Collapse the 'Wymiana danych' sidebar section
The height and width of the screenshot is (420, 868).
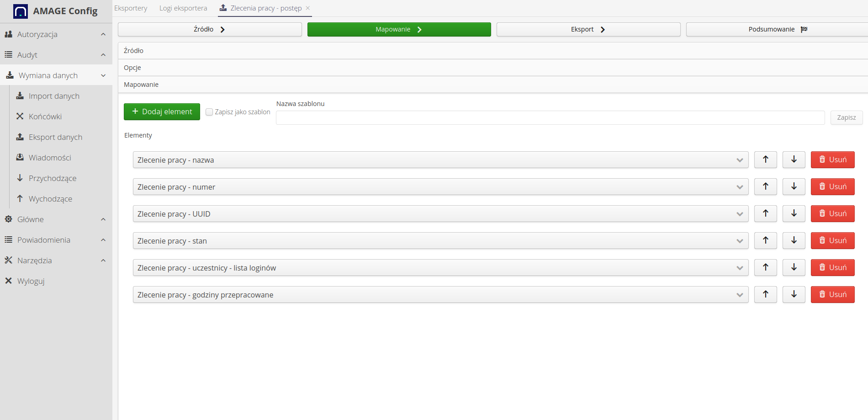coord(103,75)
